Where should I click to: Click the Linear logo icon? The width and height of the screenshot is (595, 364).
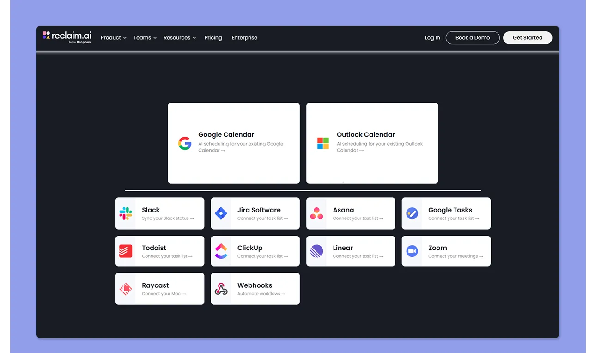point(316,251)
